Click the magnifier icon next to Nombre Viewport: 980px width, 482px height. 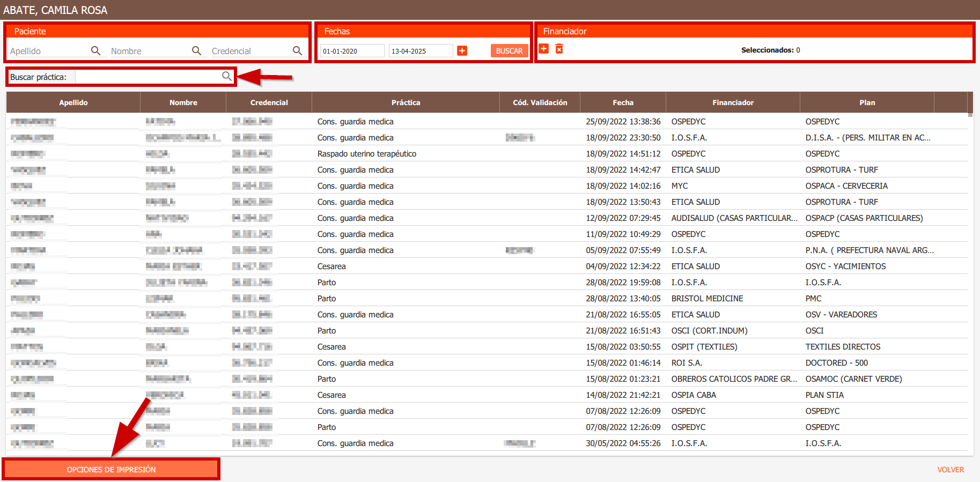click(x=196, y=51)
